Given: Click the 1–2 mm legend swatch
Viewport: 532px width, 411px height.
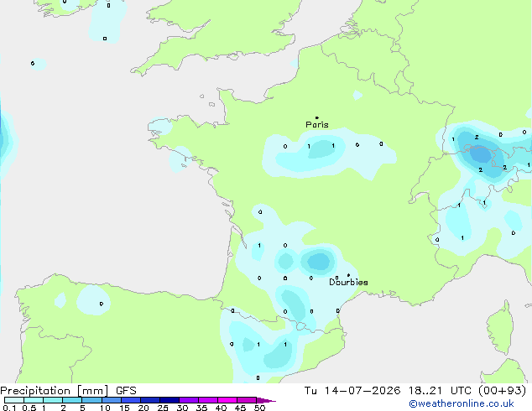Looking at the screenshot, I should coord(53,400).
